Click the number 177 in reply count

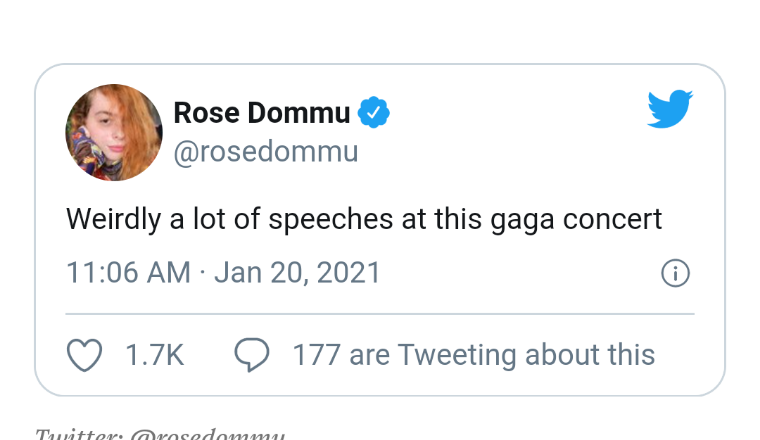316,355
